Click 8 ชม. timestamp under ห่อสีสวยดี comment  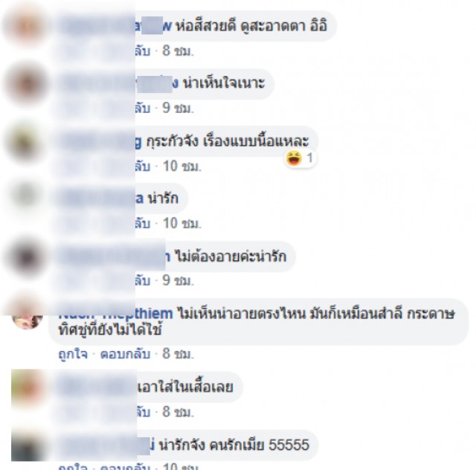click(x=178, y=51)
